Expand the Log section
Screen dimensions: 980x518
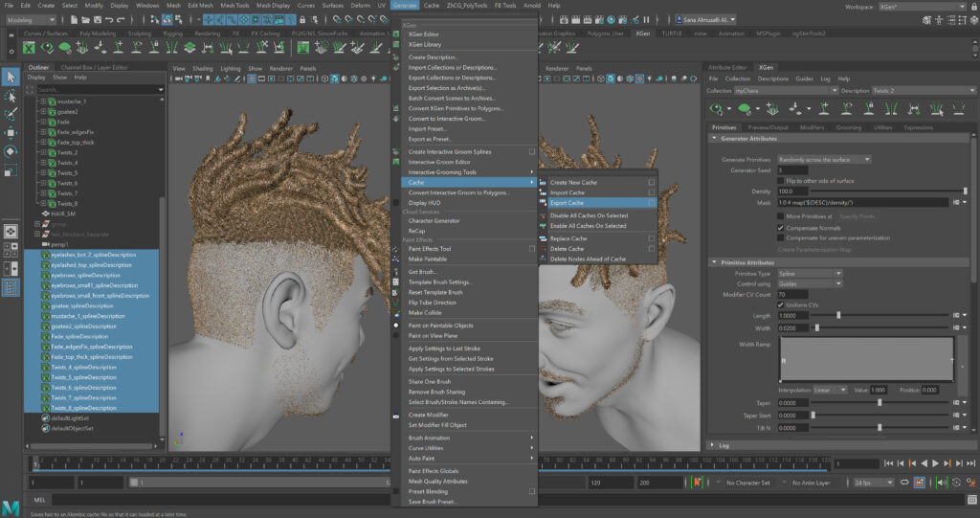pyautogui.click(x=713, y=445)
